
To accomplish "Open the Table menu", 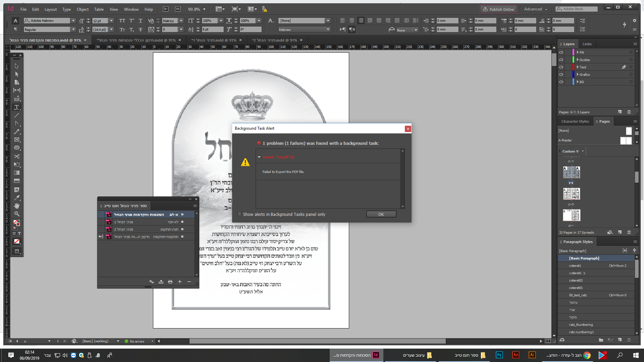I will click(x=99, y=9).
